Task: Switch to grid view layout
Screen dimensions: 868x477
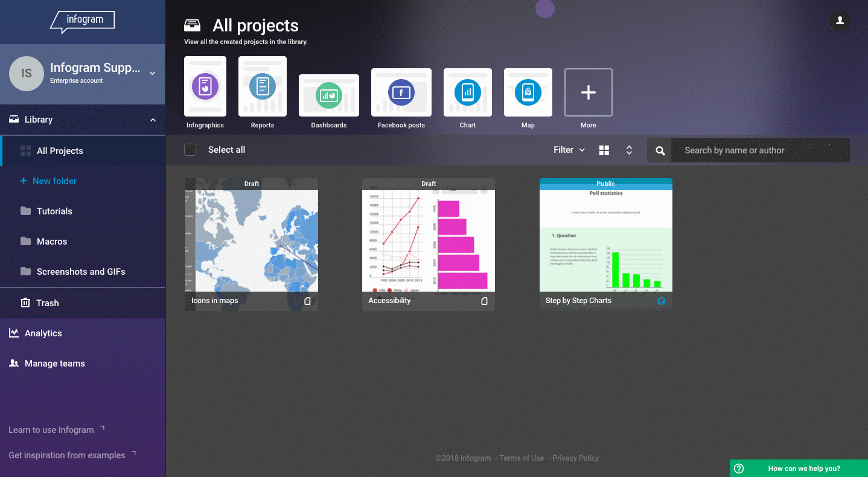Action: [604, 149]
